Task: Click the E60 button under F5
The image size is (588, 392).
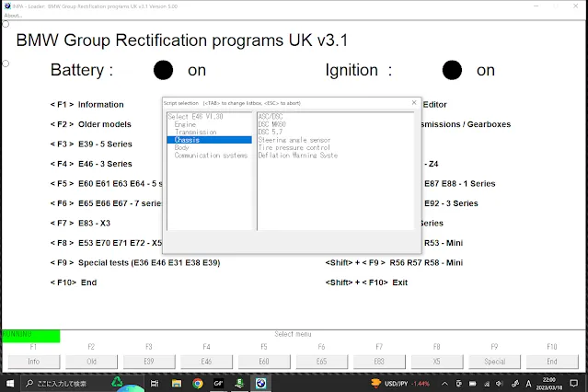Action: (264, 362)
